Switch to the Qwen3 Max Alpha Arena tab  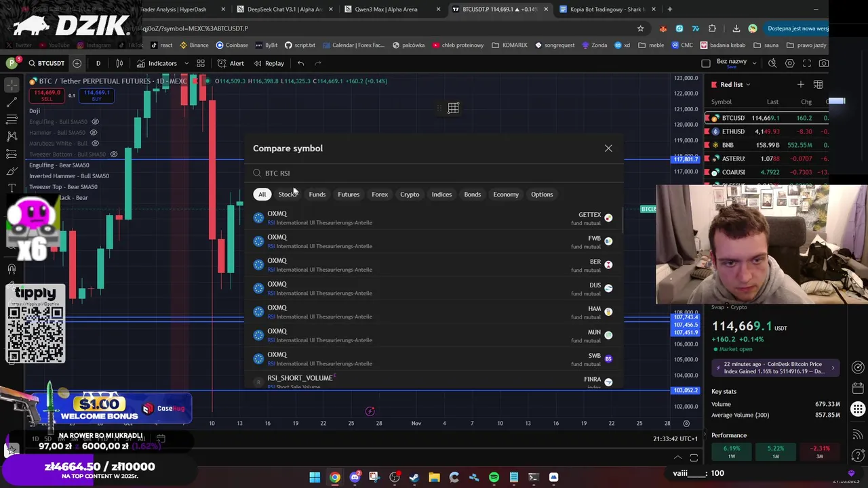pyautogui.click(x=387, y=9)
